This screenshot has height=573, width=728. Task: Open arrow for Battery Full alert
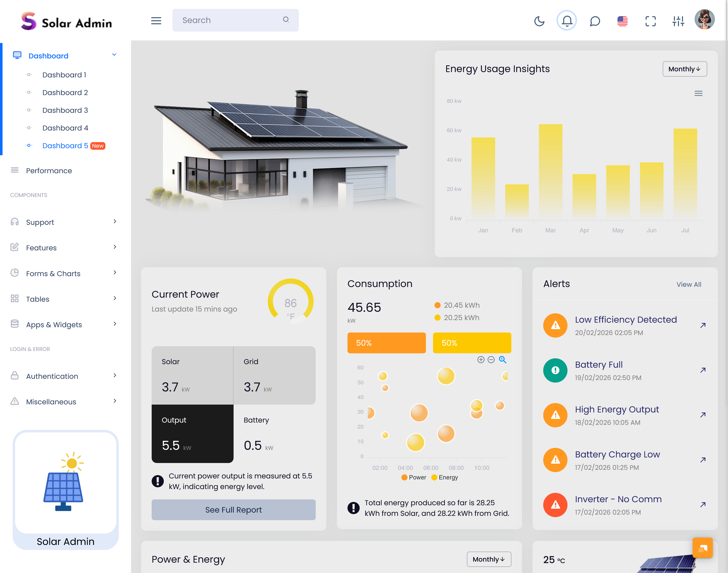click(x=703, y=370)
